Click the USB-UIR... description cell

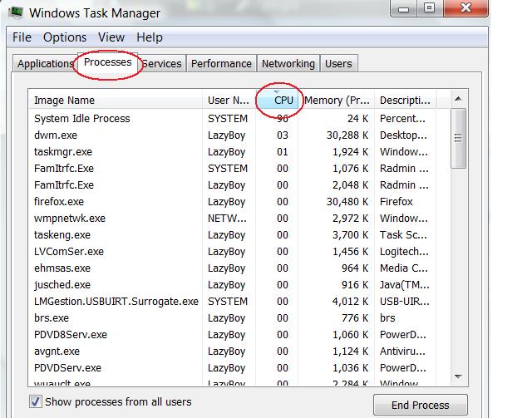(405, 302)
